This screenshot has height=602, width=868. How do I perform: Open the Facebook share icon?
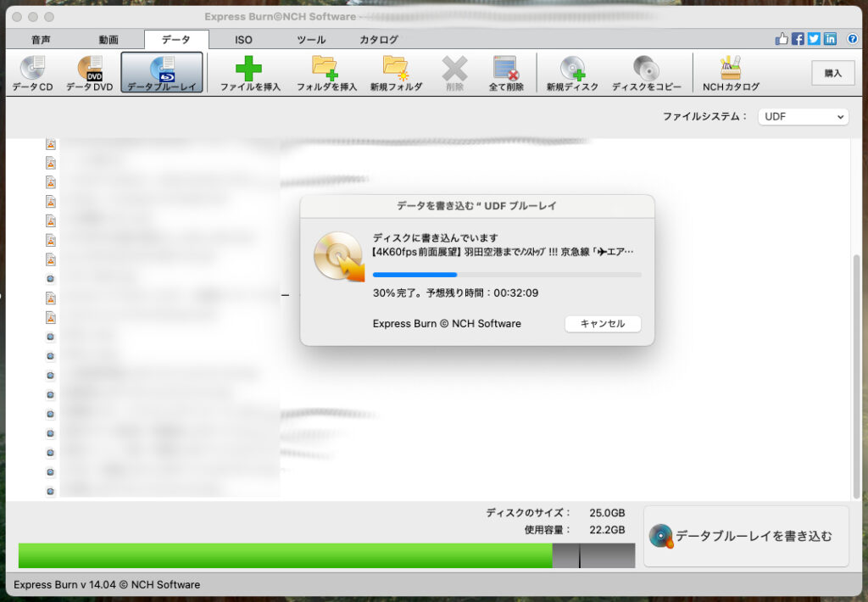798,39
